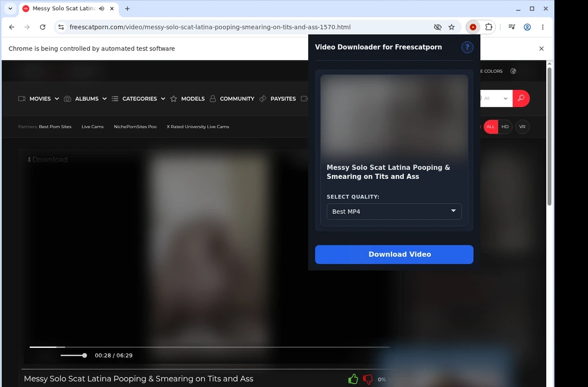Open the media controls icon in toolbar

click(x=512, y=27)
